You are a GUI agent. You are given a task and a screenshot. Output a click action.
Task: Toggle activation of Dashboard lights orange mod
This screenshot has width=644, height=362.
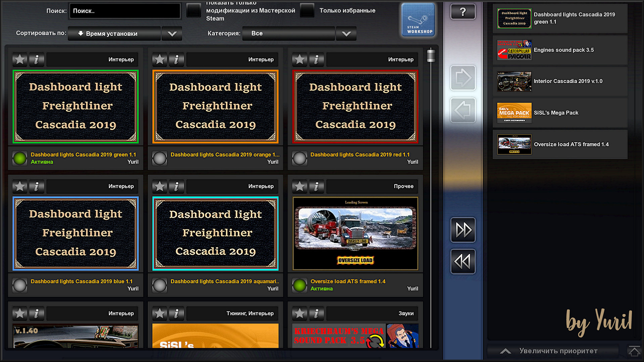point(160,158)
